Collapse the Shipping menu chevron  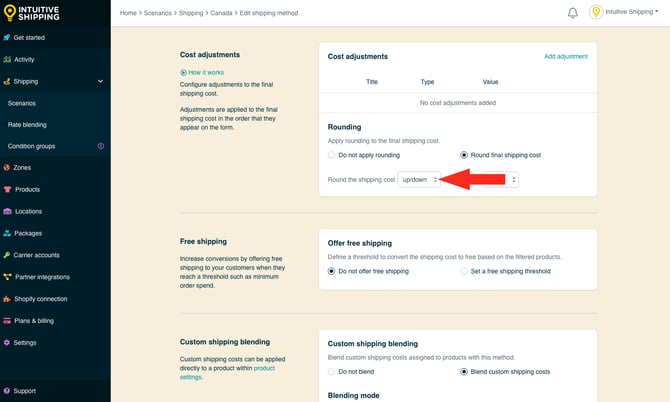(x=100, y=81)
